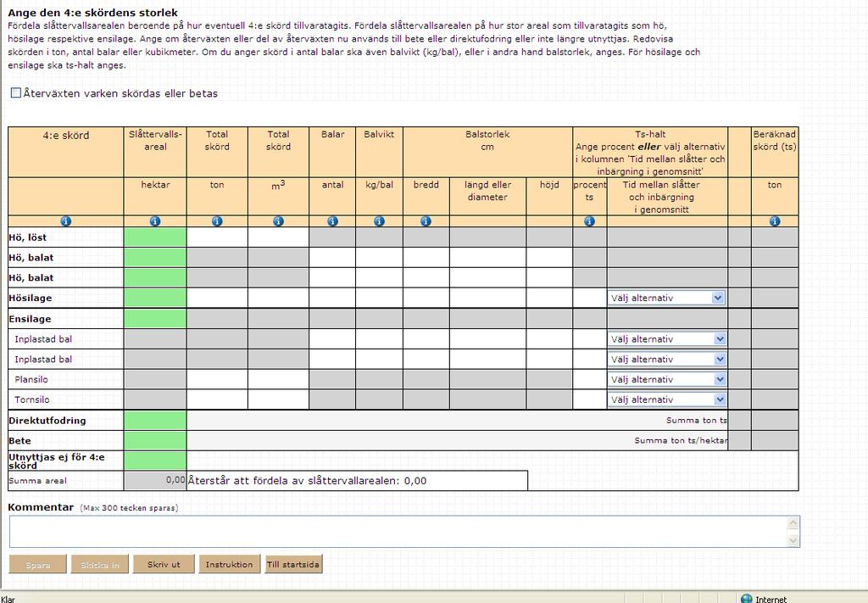868x603 pixels.
Task: Click the info icon under Total skörd m3
Action: 278,221
